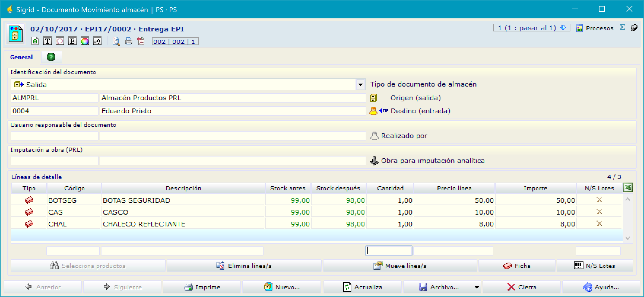Click the Importe column header
Viewport: 644px width, 297px height.
coord(535,188)
